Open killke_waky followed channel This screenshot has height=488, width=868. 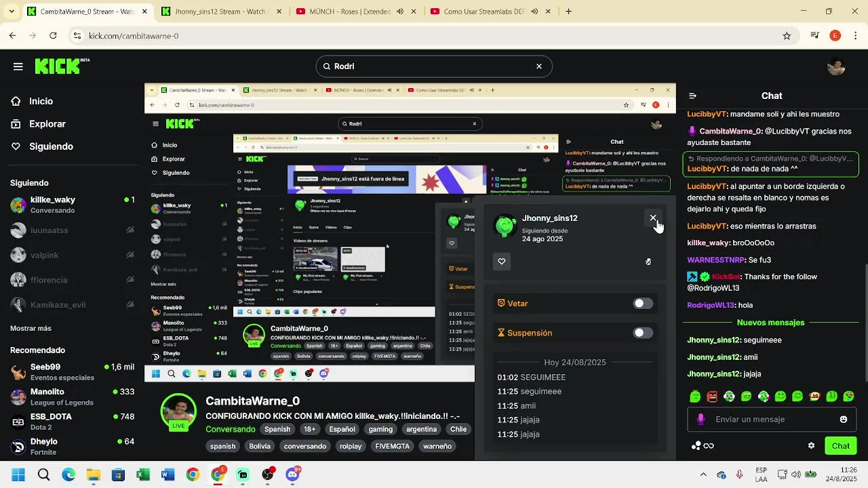tap(72, 205)
